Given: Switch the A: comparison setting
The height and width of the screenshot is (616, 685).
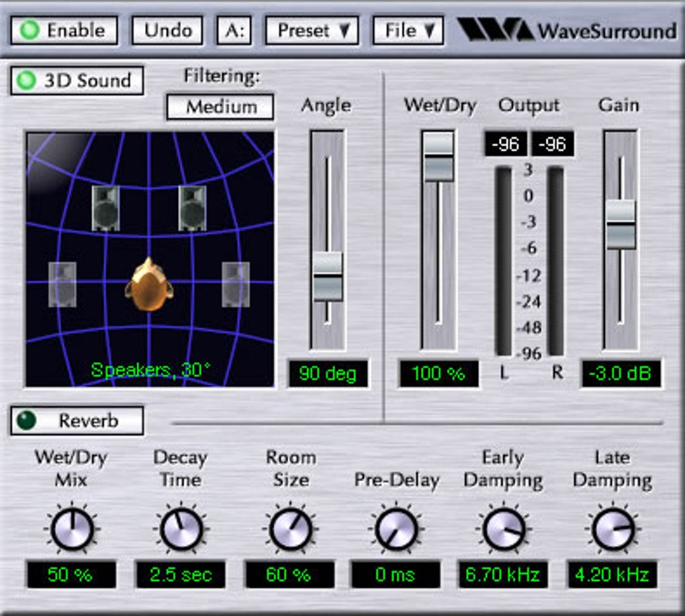Looking at the screenshot, I should pyautogui.click(x=234, y=31).
